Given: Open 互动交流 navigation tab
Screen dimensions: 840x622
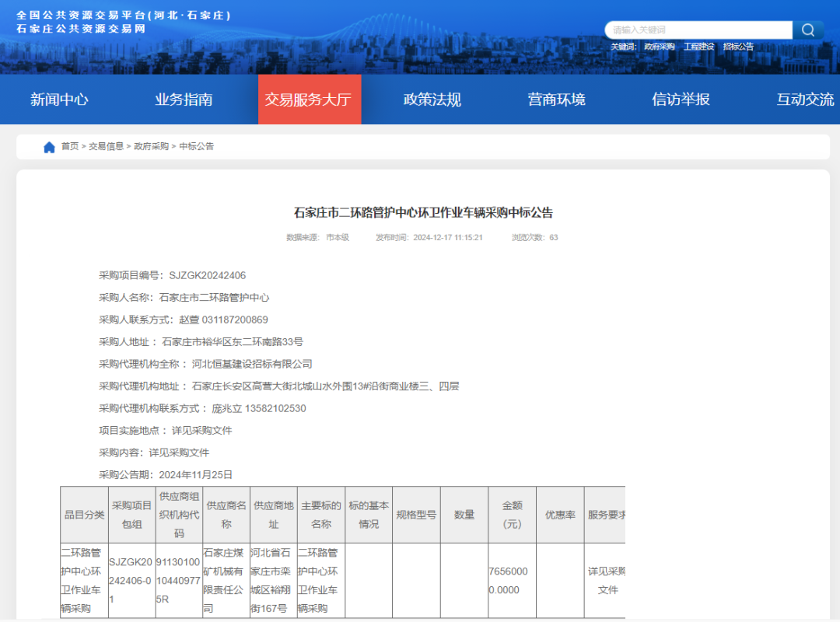Looking at the screenshot, I should (805, 100).
